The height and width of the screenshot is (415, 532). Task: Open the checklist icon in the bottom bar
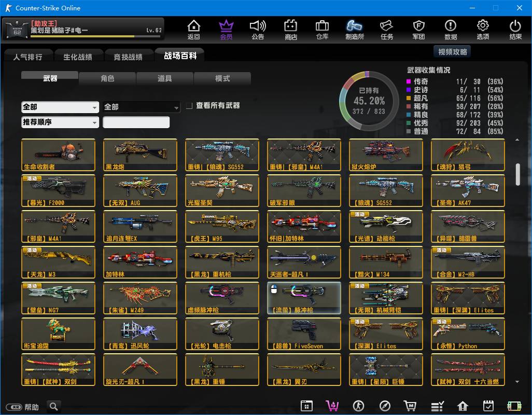point(437,406)
